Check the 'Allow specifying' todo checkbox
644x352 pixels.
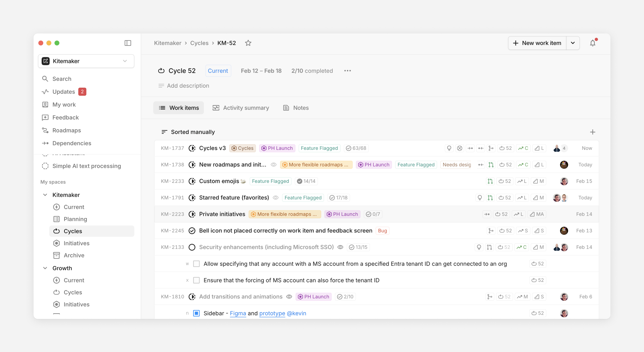point(196,264)
